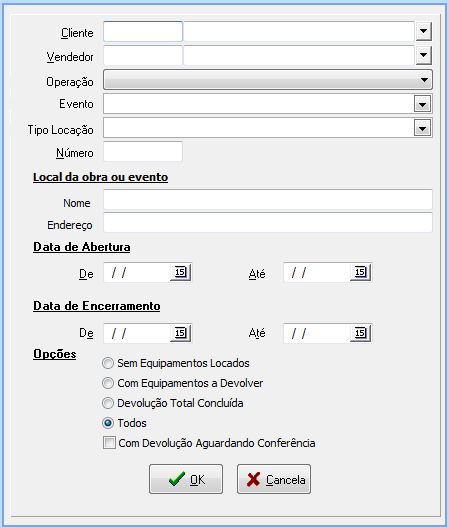Open calendar for Data de Encerramento De

click(x=181, y=333)
